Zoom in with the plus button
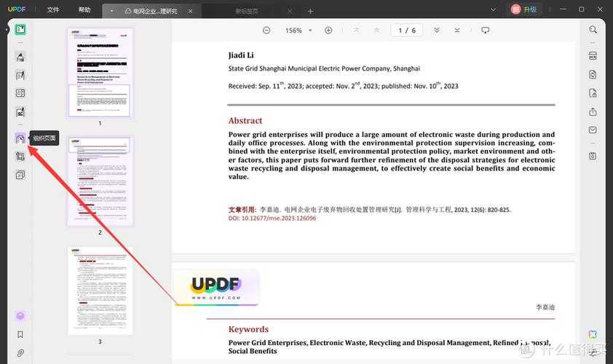613x364 pixels. tap(328, 30)
